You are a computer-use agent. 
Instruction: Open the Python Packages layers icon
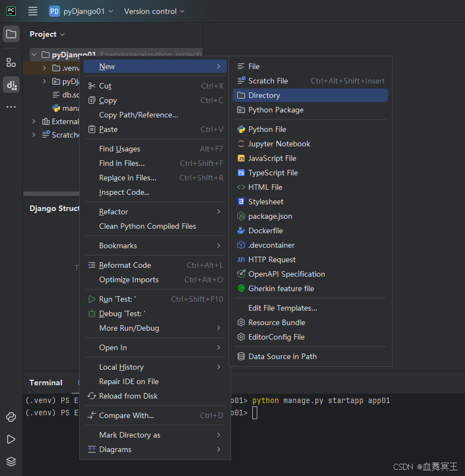pos(11,462)
